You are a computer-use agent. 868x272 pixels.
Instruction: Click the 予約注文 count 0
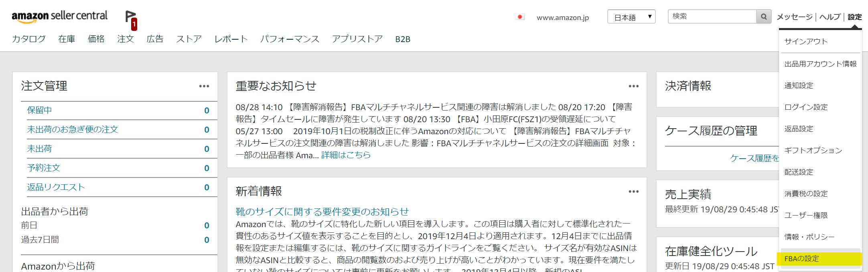(x=207, y=168)
